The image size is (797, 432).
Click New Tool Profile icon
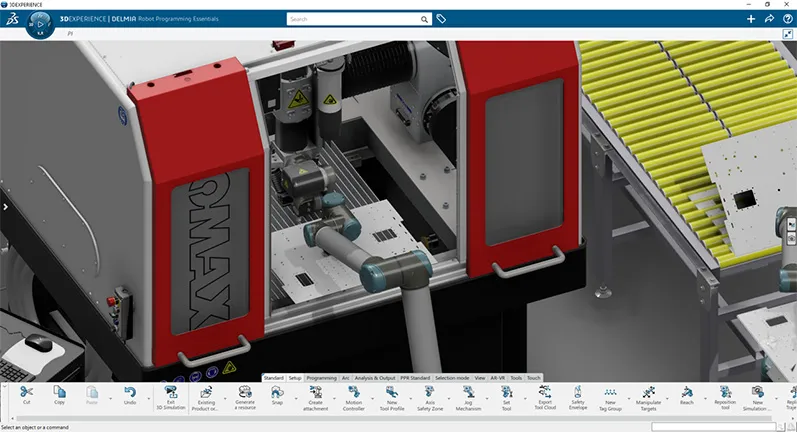point(392,392)
